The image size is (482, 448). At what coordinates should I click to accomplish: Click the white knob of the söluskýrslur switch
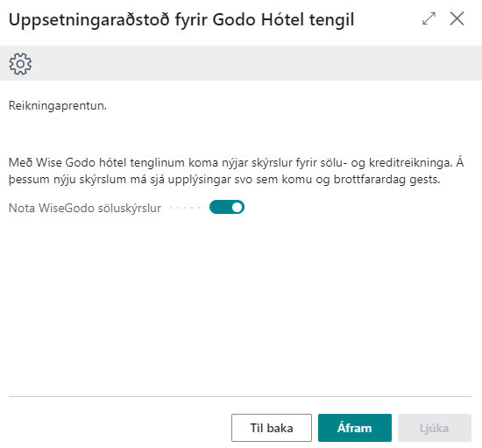point(237,207)
